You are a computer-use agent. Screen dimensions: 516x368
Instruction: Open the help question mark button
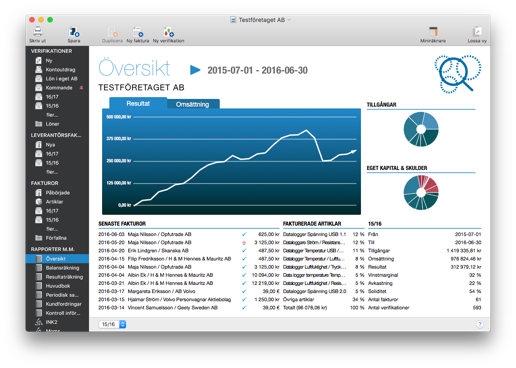480,324
